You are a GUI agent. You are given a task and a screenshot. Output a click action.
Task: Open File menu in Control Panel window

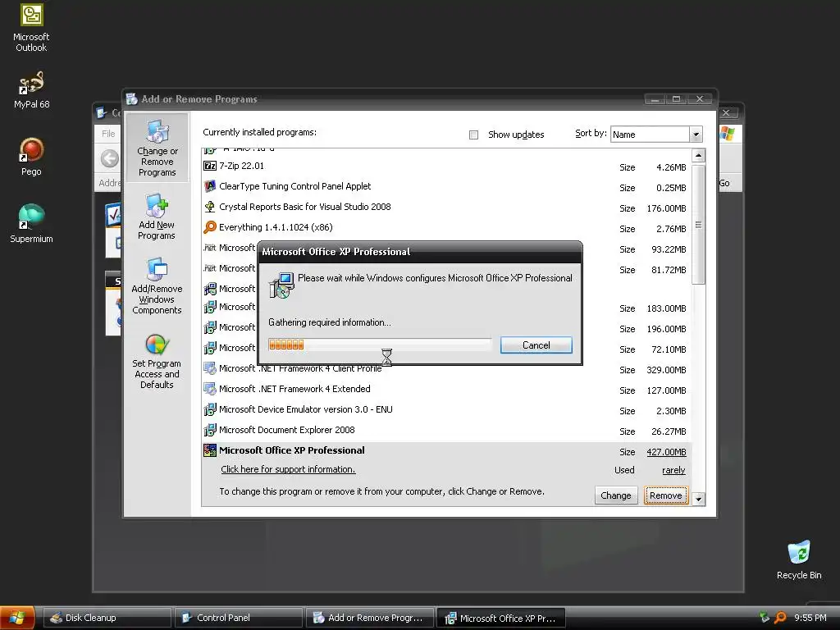(108, 134)
